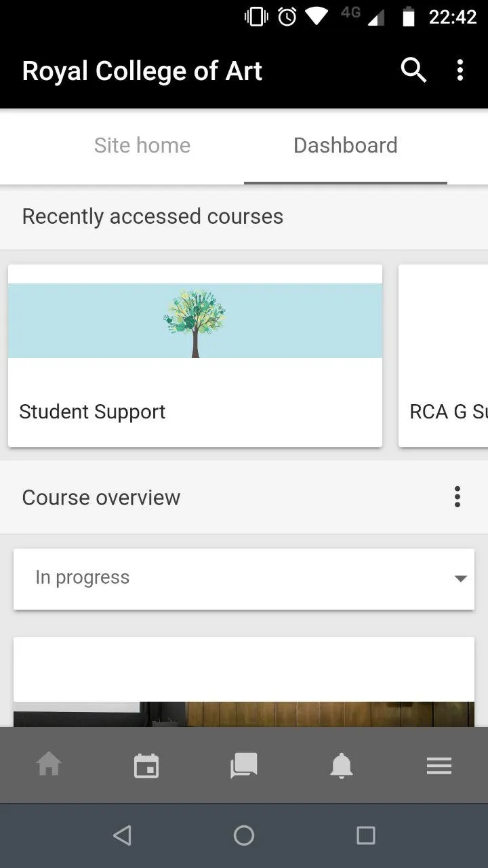Open the top-bar overflow menu
Viewport: 488px width, 868px height.
[460, 70]
